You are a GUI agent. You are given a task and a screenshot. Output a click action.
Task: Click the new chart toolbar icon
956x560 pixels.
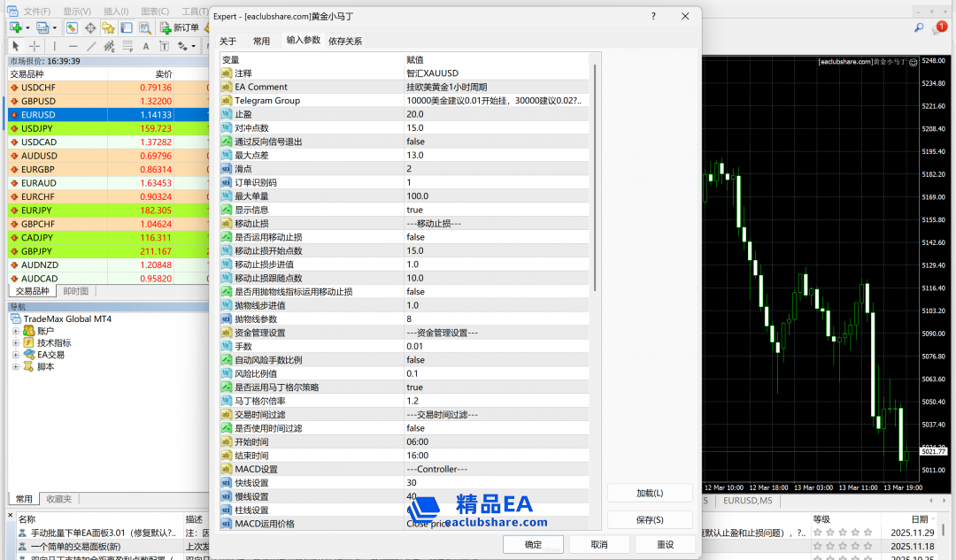click(x=15, y=27)
